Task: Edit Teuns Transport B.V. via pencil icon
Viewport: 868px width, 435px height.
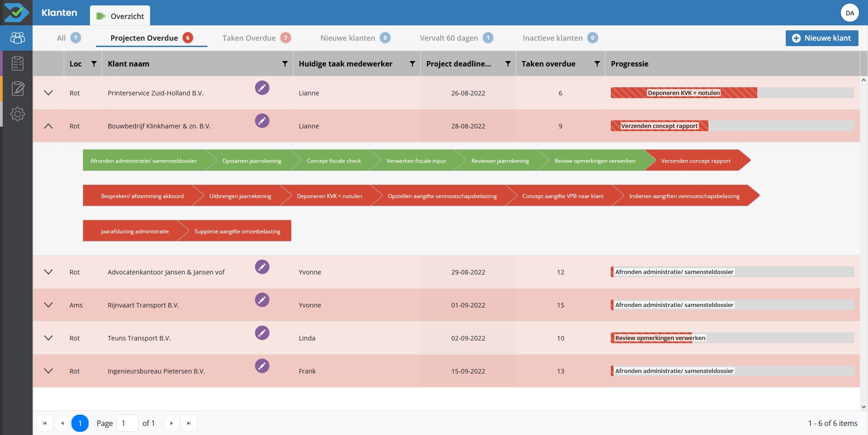Action: pyautogui.click(x=262, y=333)
